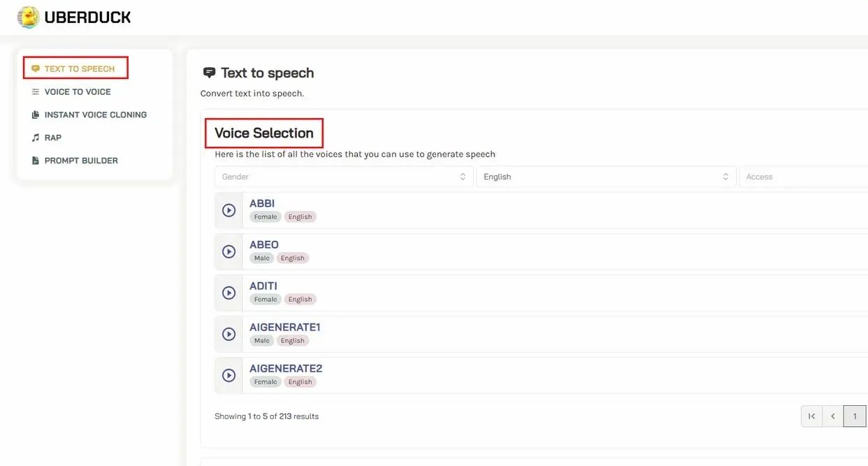Click the UBERDUCK brand name

tap(87, 17)
